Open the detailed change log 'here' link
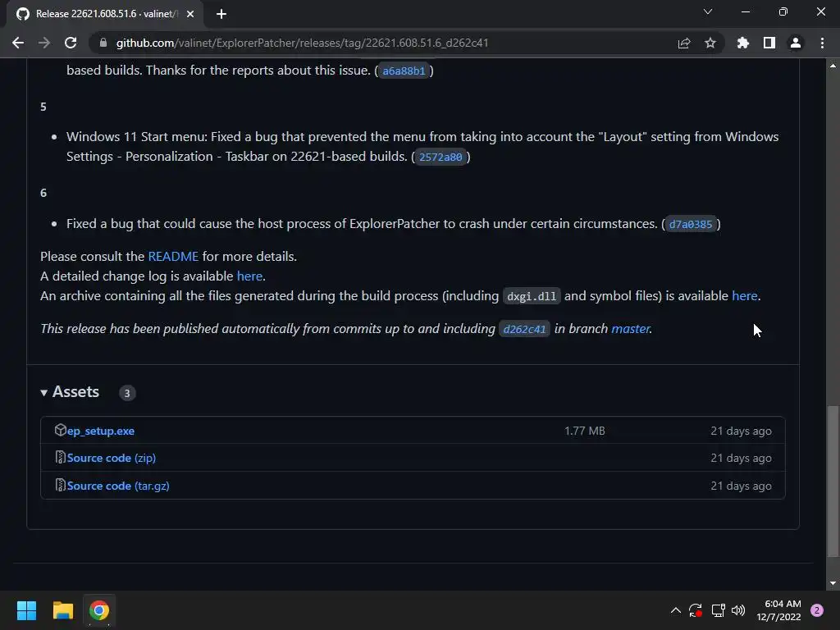 tap(249, 276)
